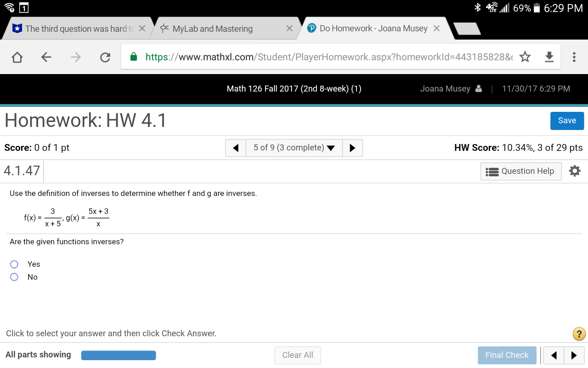Click the Math 126 Fall 2017 course title
This screenshot has height=368, width=588.
pos(294,89)
